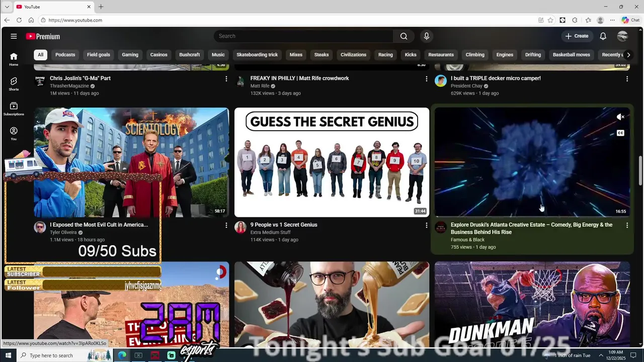Reload the page in browser toolbar

click(19, 20)
